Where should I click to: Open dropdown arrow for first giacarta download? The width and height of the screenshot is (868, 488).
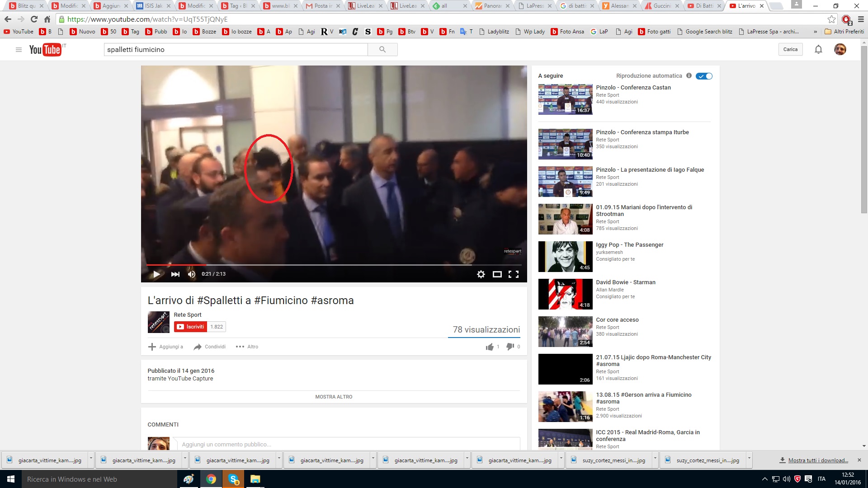pos(91,459)
